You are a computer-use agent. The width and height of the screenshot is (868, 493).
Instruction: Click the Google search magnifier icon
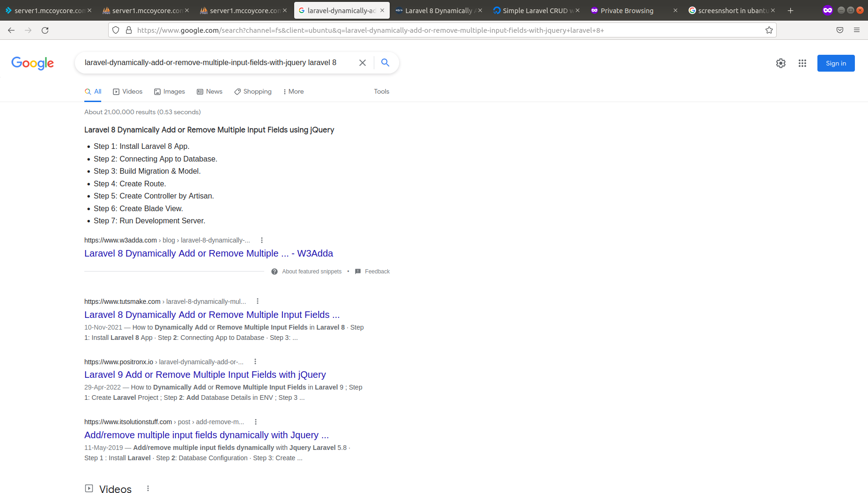click(x=385, y=63)
